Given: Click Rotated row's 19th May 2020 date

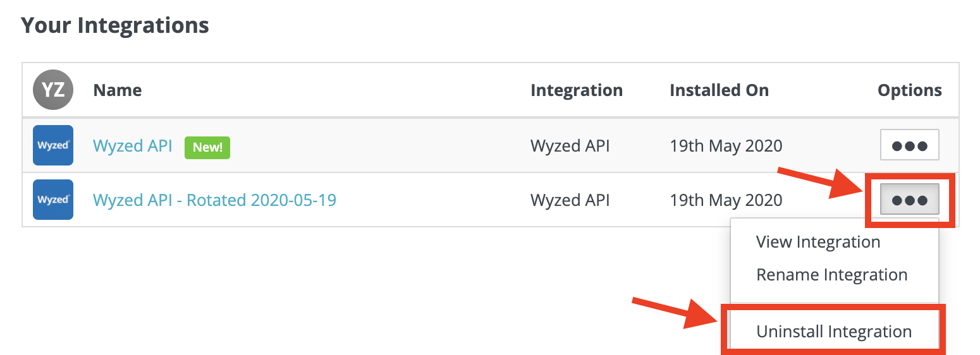Looking at the screenshot, I should click(x=726, y=200).
